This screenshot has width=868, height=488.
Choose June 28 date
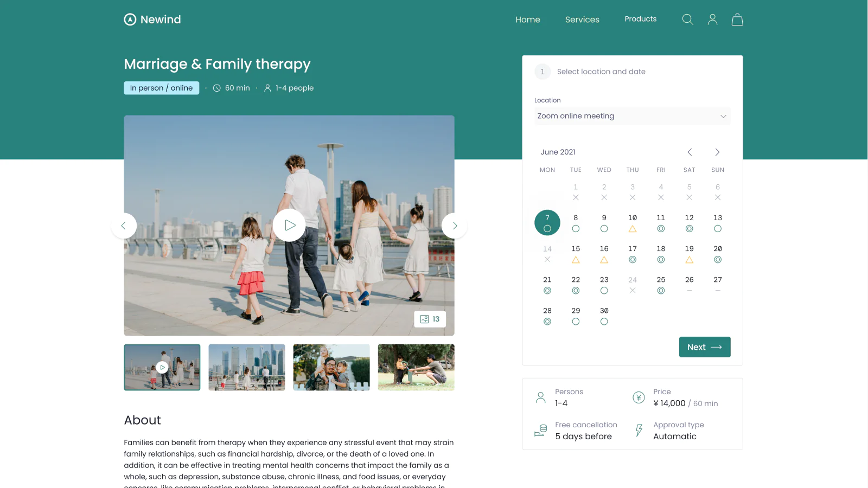pos(547,316)
